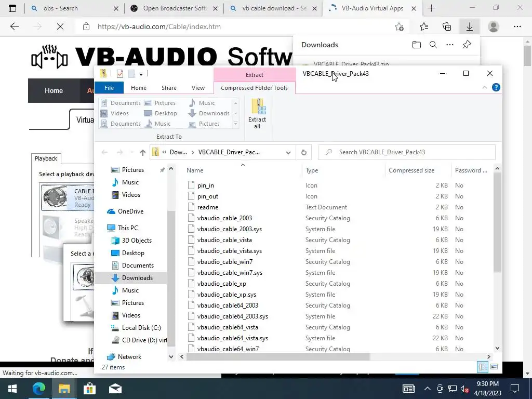Image resolution: width=532 pixels, height=399 pixels.
Task: Select vbaudio_cable_win7 security catalog
Action: click(x=224, y=262)
